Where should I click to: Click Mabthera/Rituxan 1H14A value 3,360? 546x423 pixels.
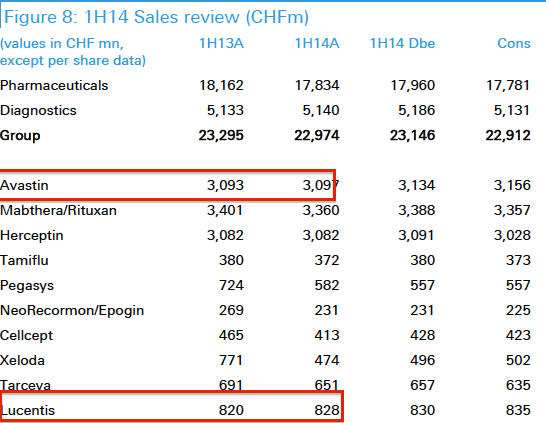click(321, 211)
